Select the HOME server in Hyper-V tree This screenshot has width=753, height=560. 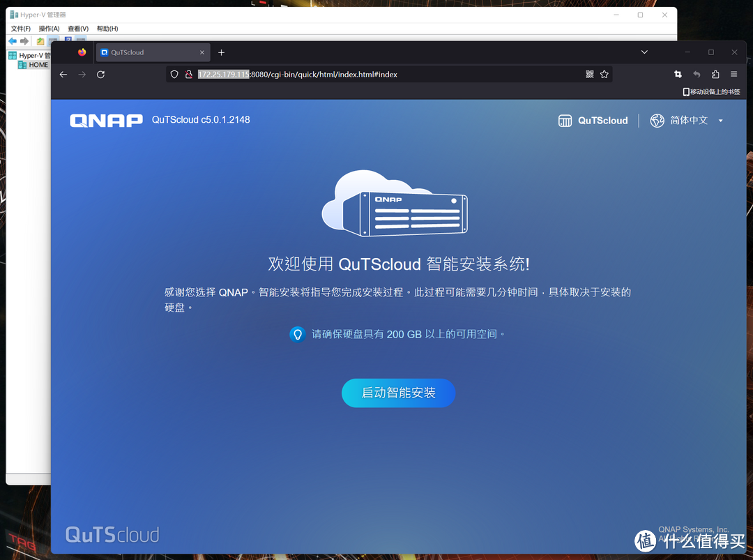point(33,65)
